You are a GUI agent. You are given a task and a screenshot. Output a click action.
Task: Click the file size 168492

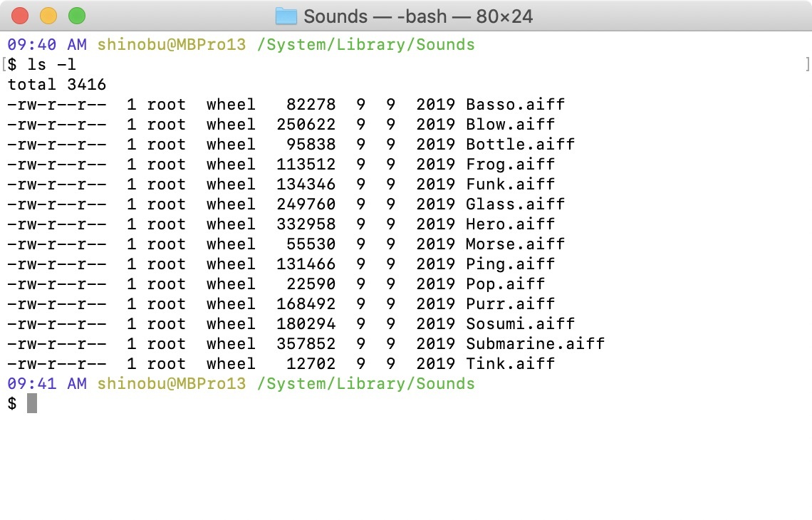click(306, 304)
